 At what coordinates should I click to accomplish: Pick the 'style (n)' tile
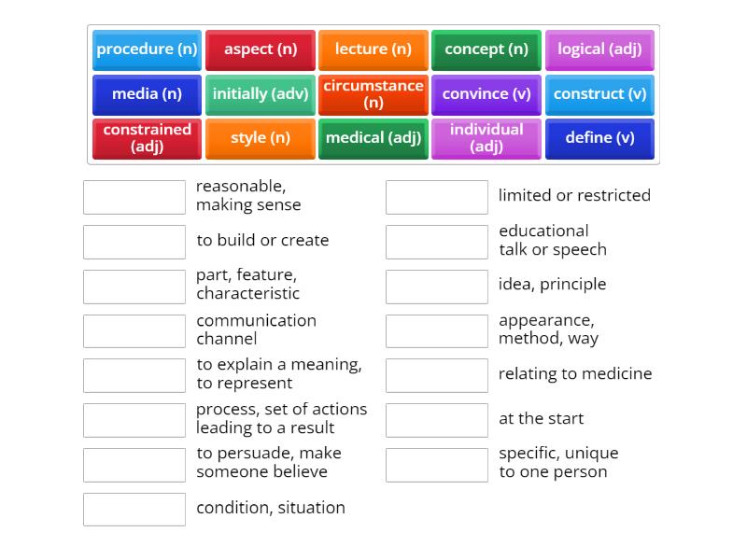(260, 137)
